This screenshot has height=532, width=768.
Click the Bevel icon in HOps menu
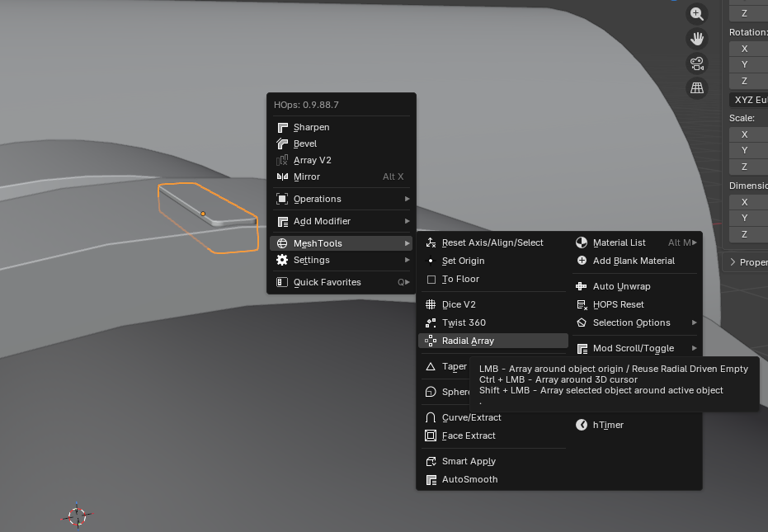pyautogui.click(x=282, y=144)
